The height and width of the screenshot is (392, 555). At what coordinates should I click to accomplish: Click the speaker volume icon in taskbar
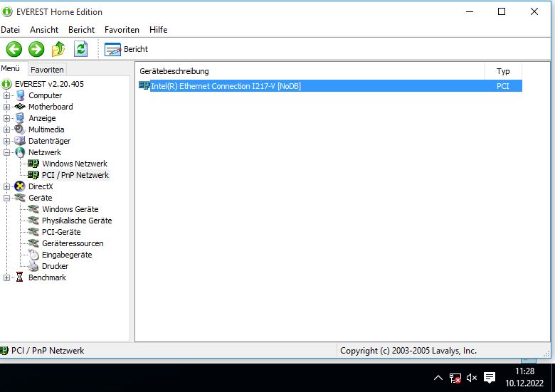pyautogui.click(x=471, y=378)
